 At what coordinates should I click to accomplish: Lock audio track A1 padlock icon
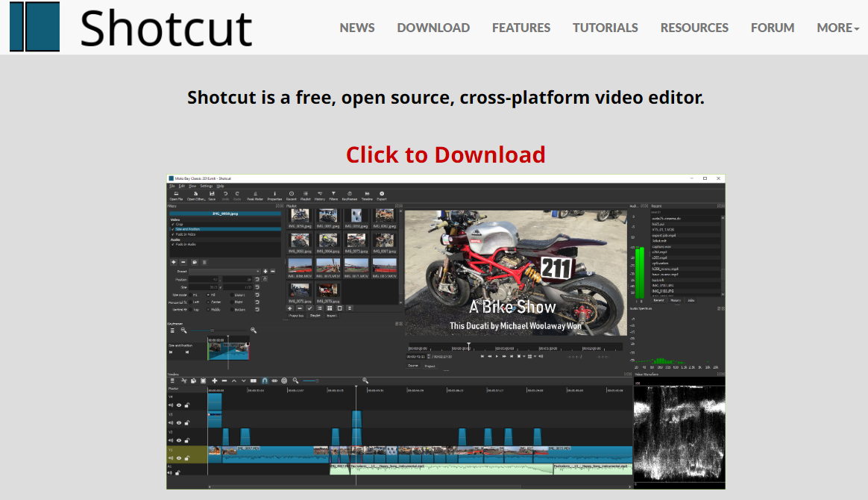point(177,473)
